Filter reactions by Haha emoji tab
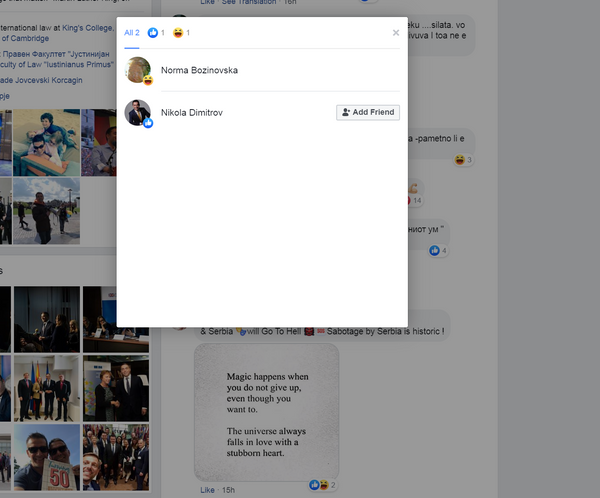The width and height of the screenshot is (600, 498). 181,33
